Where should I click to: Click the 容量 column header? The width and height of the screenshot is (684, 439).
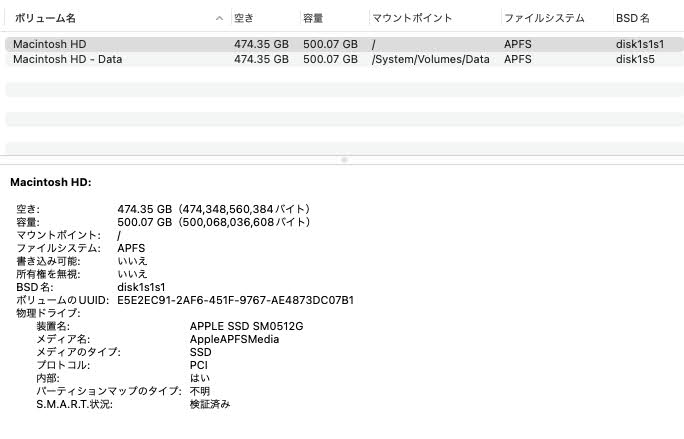pyautogui.click(x=313, y=18)
